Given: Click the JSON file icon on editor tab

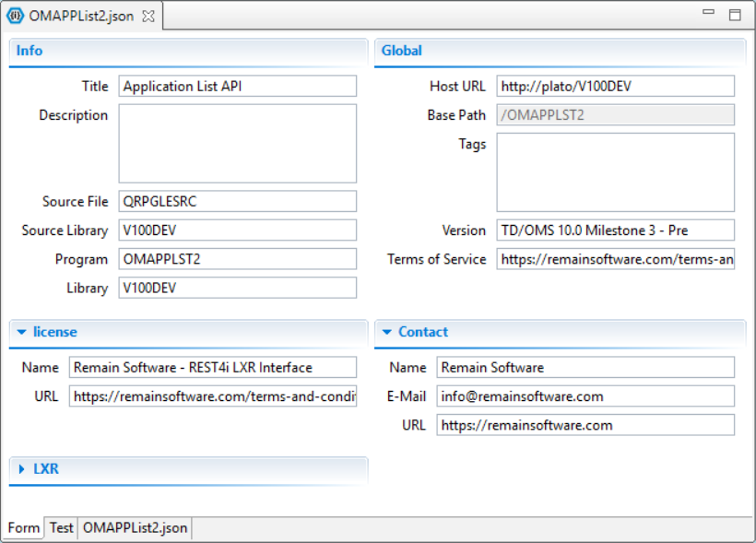Looking at the screenshot, I should [x=16, y=17].
